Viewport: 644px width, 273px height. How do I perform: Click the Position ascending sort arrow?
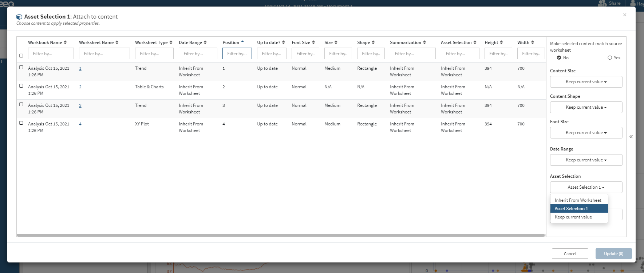242,42
